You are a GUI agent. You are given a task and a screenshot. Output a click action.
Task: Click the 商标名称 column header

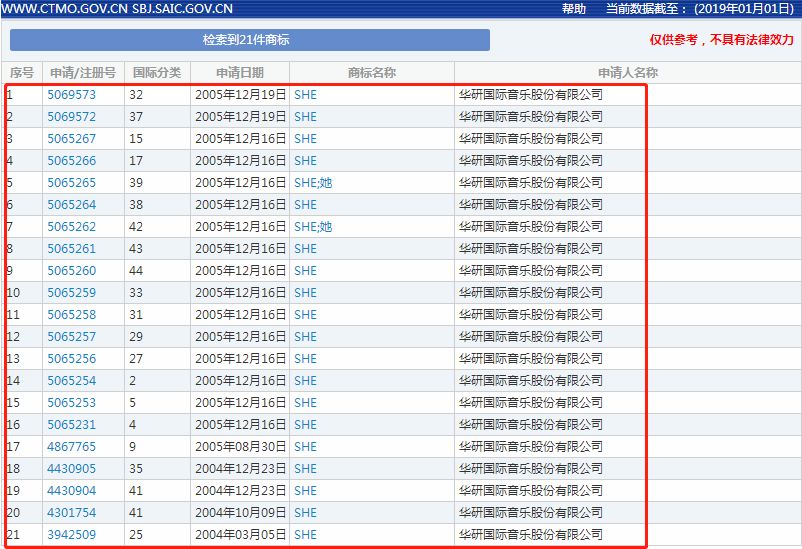tap(372, 73)
